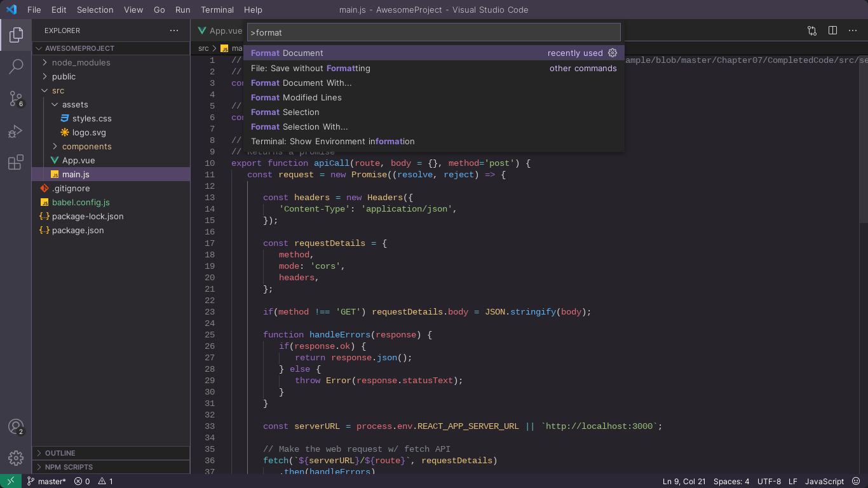Choose Format Selection With... command
The image size is (868, 488).
tap(434, 126)
